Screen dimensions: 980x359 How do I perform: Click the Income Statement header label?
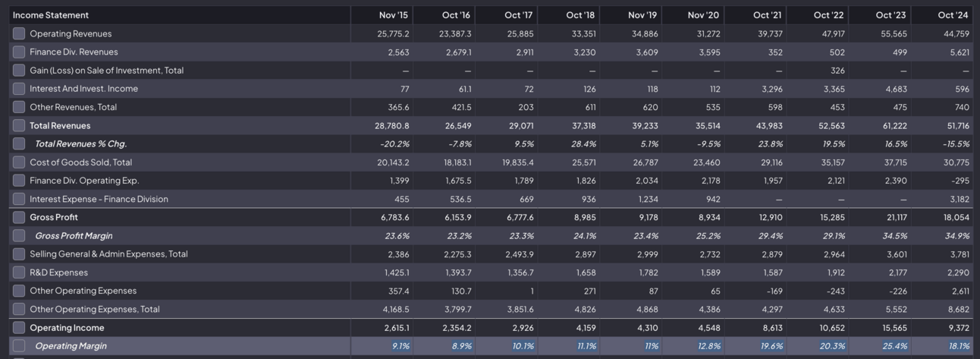point(51,15)
